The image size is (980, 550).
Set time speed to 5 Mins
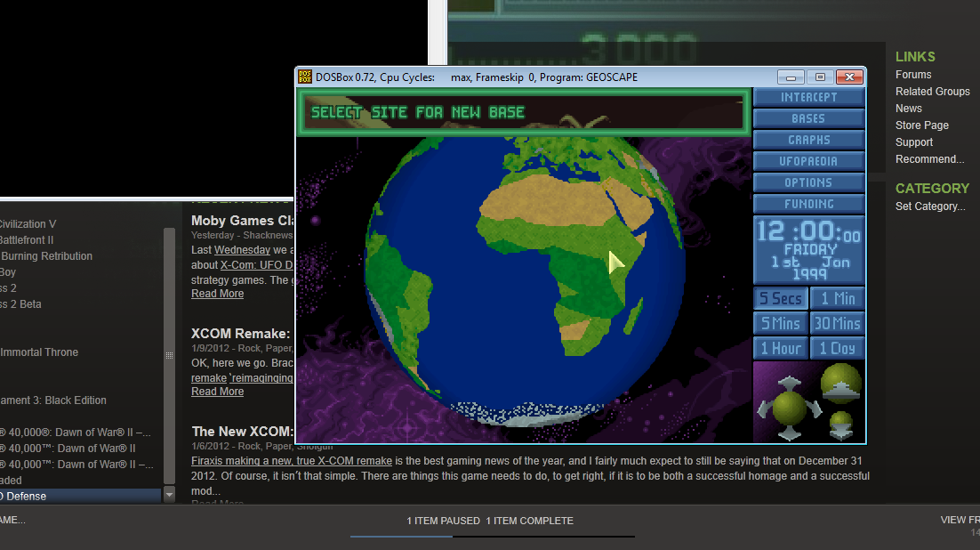point(781,323)
